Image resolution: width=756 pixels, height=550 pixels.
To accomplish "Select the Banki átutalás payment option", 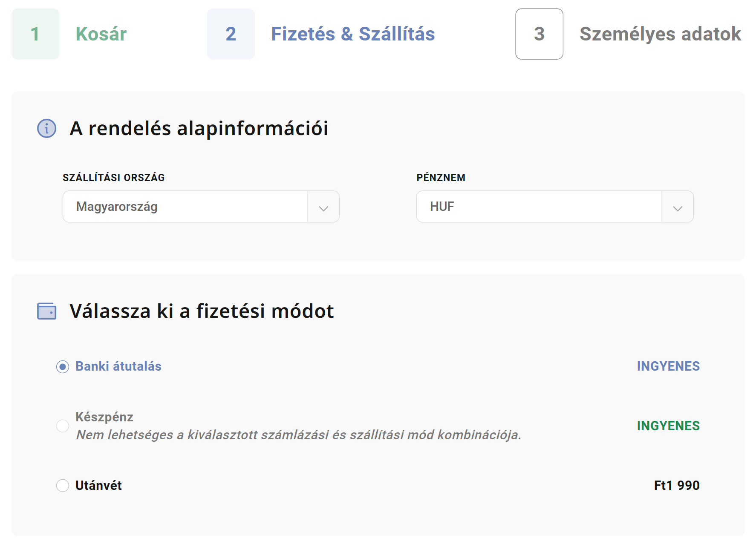I will click(x=63, y=366).
